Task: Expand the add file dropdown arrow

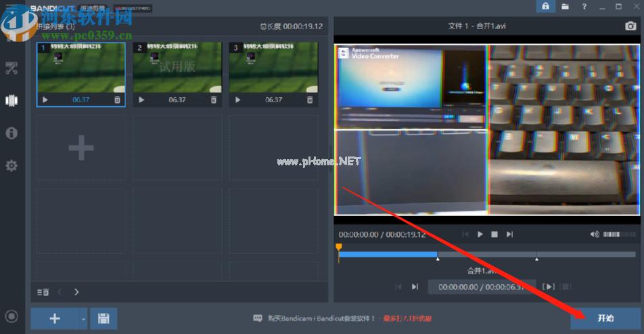Action: 83,318
